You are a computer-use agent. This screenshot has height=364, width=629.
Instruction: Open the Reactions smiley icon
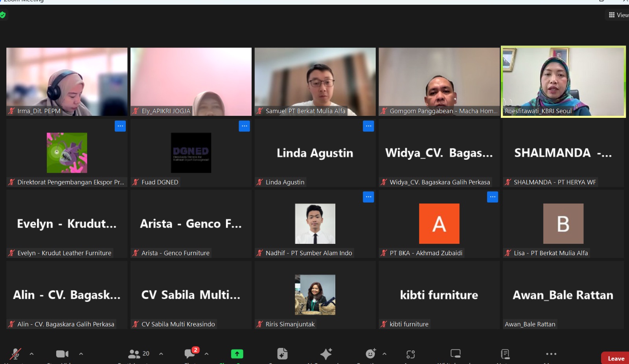(371, 354)
